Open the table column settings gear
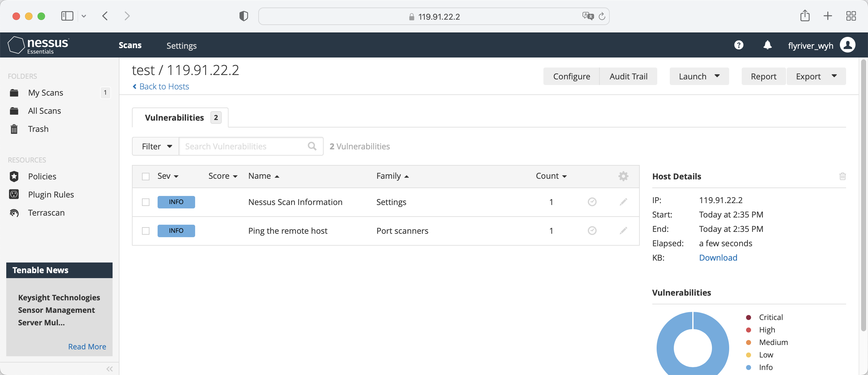The image size is (868, 375). point(623,176)
